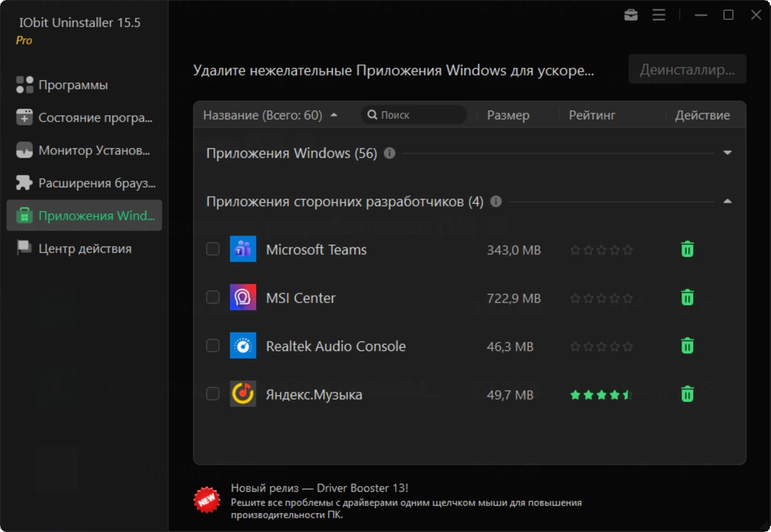Delete Realtek Audio Console via trash icon

687,346
